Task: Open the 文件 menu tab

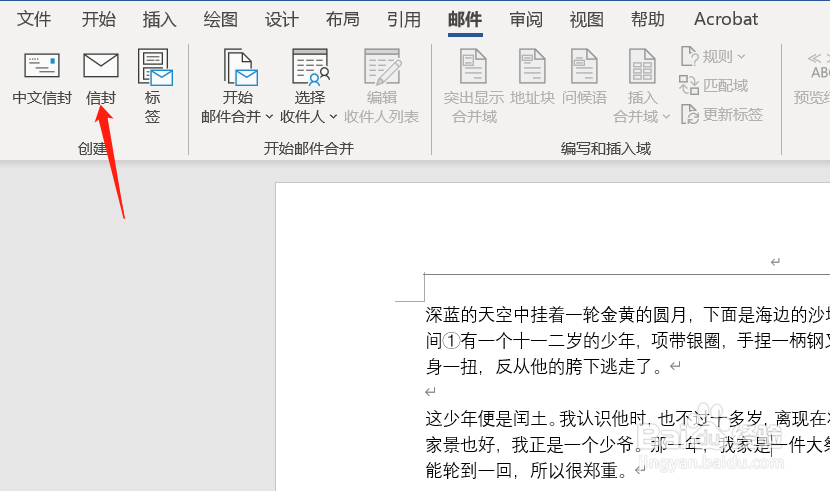Action: 34,20
